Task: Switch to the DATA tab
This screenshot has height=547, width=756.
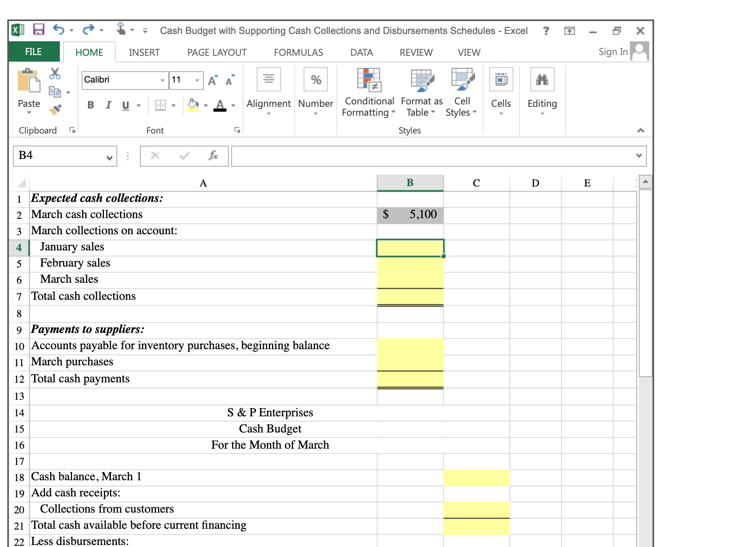Action: click(361, 53)
